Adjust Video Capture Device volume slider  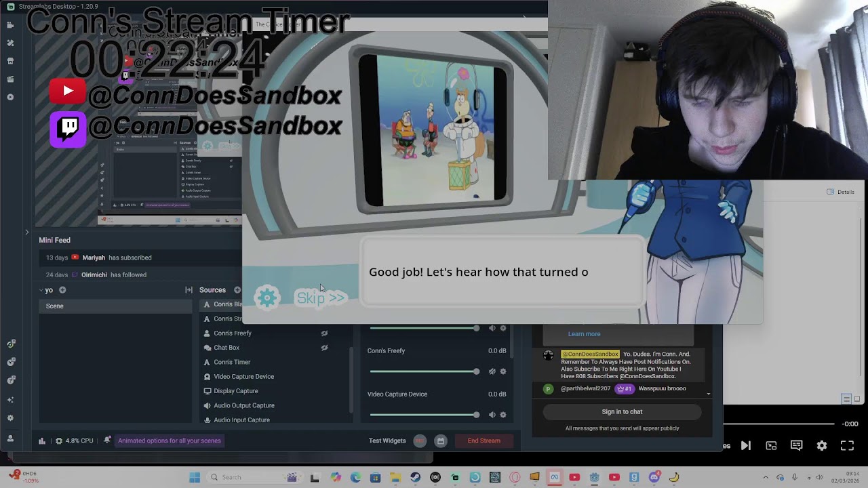424,415
